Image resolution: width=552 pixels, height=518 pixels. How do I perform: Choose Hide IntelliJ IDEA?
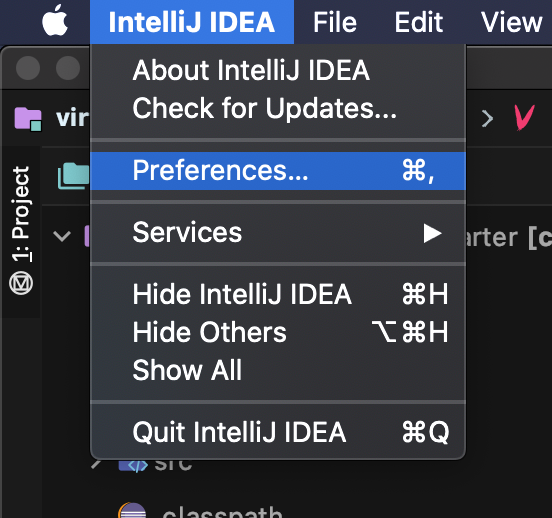(x=278, y=294)
